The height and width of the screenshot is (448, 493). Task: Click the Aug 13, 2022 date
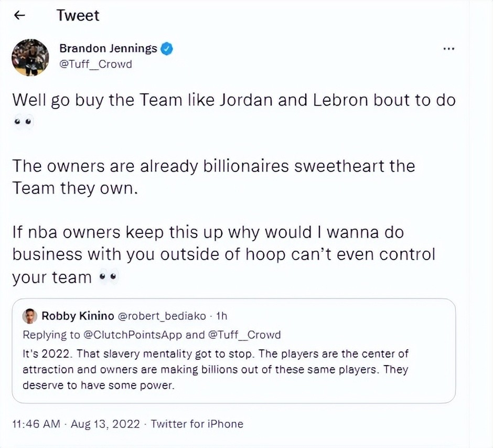(x=105, y=424)
